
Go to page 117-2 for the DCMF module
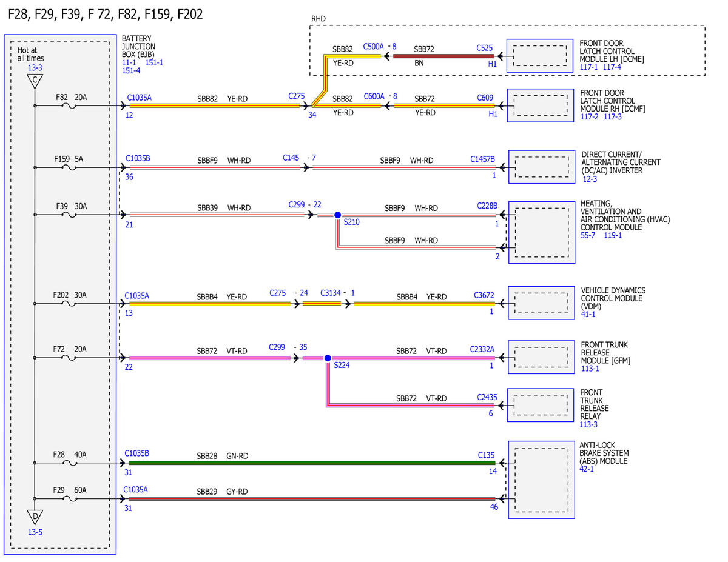click(x=589, y=116)
